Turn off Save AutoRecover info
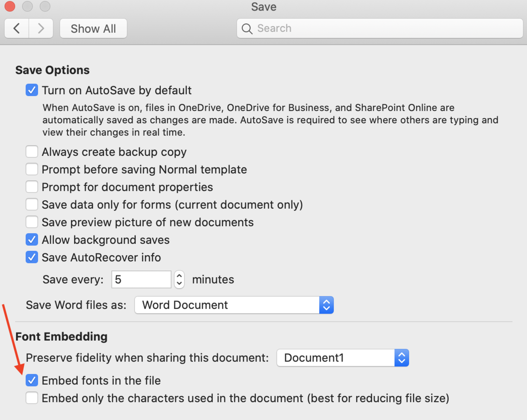The height and width of the screenshot is (420, 527). coord(32,257)
